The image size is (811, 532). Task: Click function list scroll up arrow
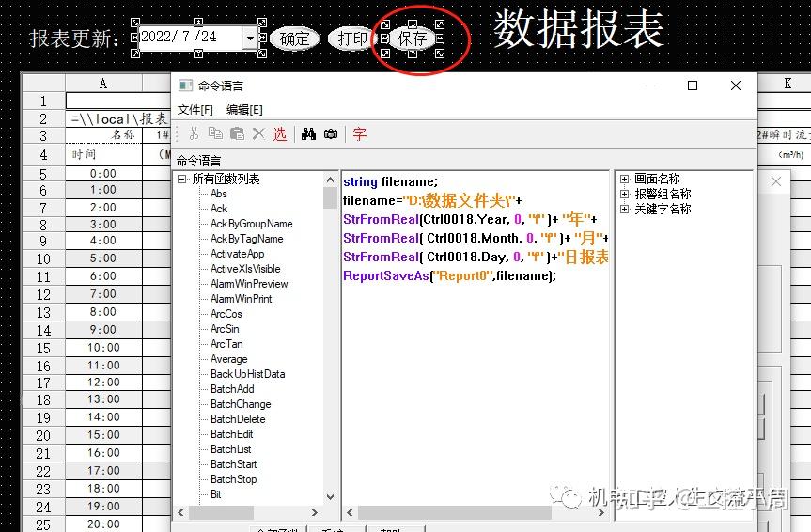pos(331,180)
